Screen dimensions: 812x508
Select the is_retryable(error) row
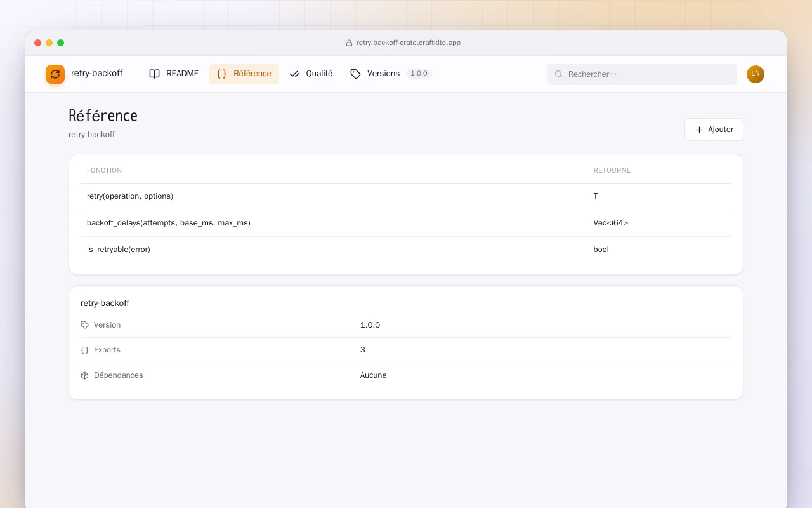(406, 250)
